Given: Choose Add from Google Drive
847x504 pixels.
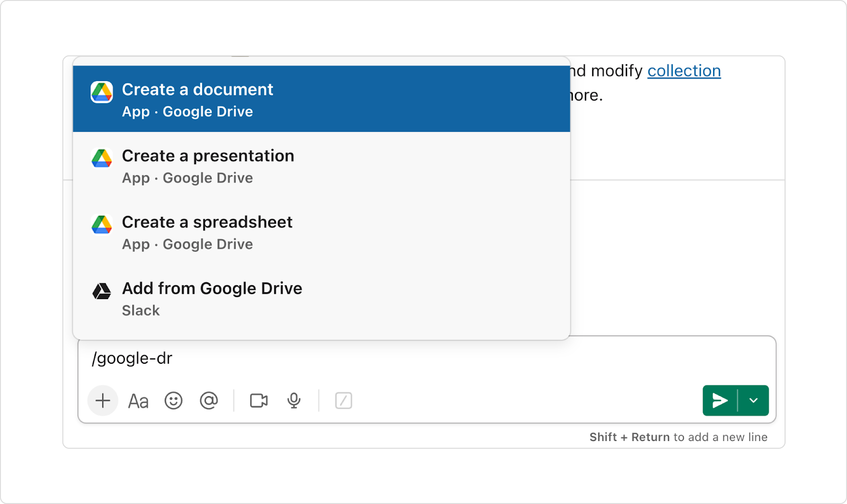Looking at the screenshot, I should click(321, 299).
